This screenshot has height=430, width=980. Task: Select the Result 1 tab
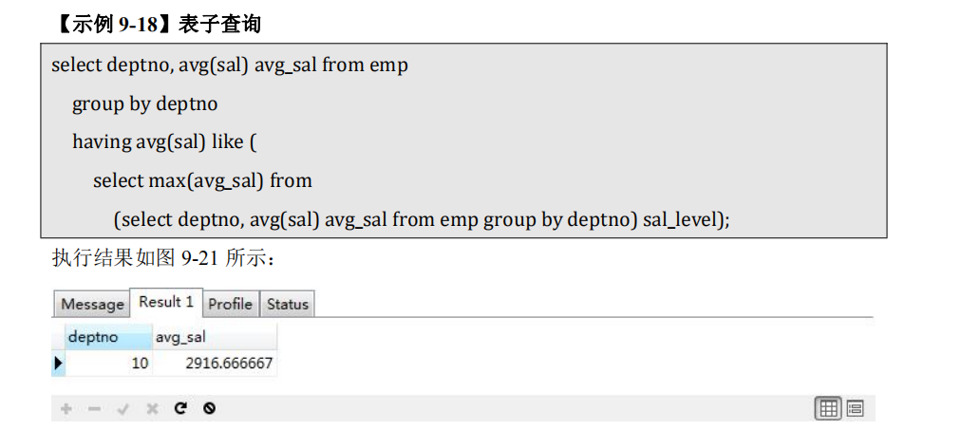(x=166, y=303)
